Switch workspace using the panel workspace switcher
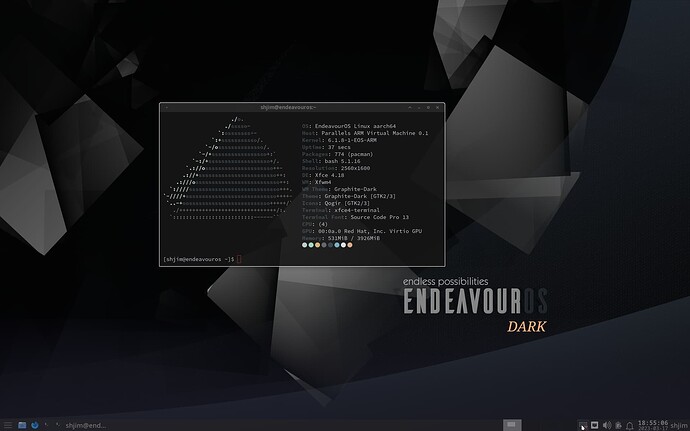Image resolution: width=690 pixels, height=431 pixels. click(512, 425)
